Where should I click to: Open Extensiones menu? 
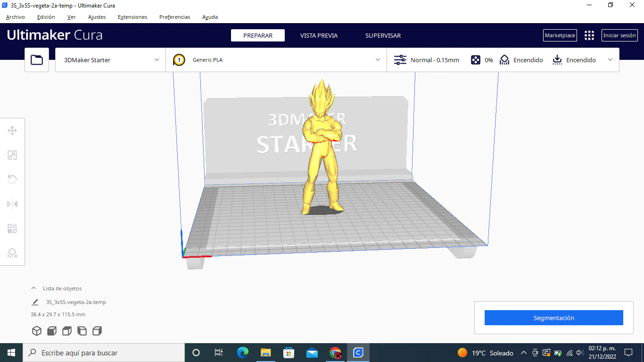tap(132, 17)
